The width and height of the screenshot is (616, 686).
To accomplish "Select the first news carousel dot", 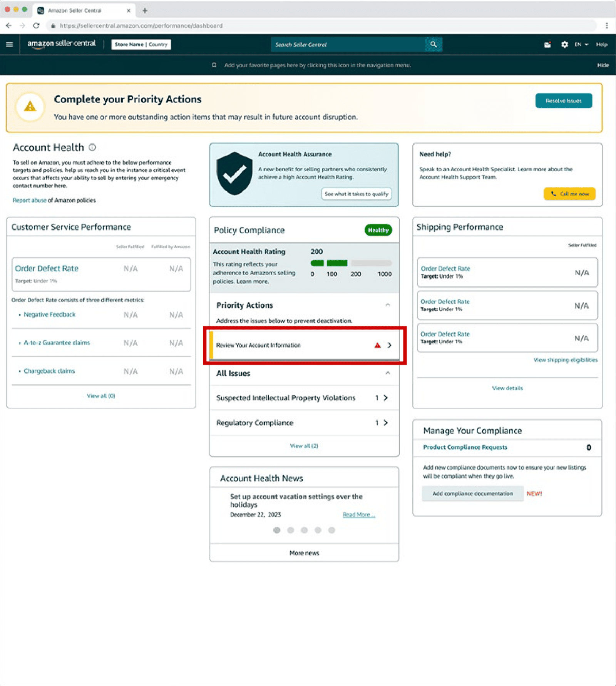I will coord(277,530).
